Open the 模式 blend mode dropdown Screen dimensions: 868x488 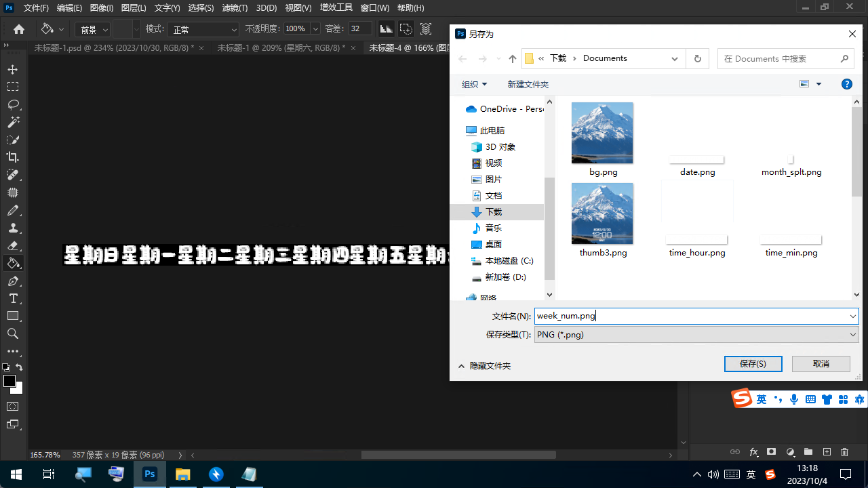point(203,30)
